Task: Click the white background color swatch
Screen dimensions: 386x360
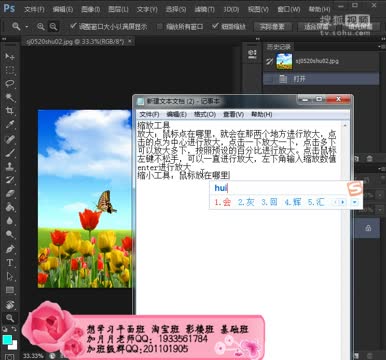Action: (14, 346)
